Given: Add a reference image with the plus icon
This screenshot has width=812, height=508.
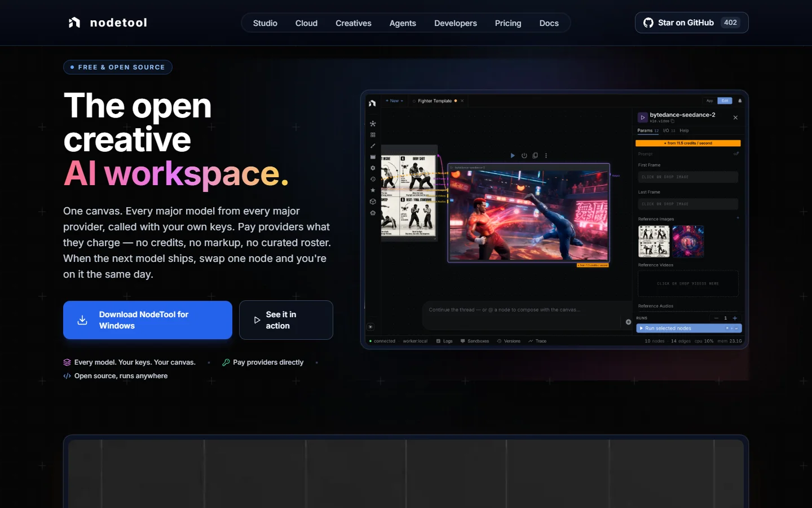Looking at the screenshot, I should click(738, 218).
